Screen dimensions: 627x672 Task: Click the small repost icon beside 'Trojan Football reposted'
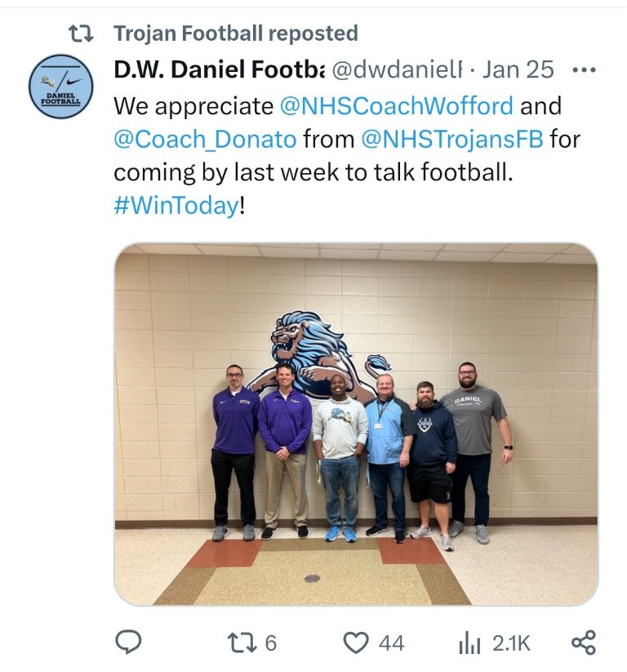coord(81,33)
